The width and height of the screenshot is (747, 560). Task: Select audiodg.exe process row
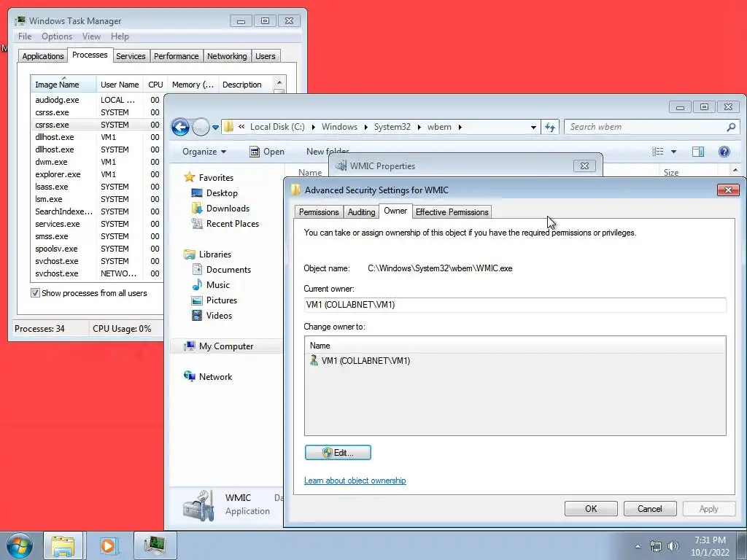click(x=97, y=100)
